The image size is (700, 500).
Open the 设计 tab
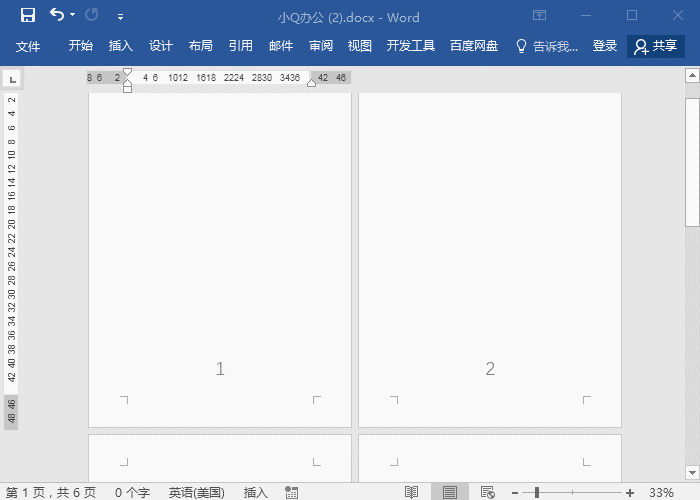pyautogui.click(x=161, y=46)
